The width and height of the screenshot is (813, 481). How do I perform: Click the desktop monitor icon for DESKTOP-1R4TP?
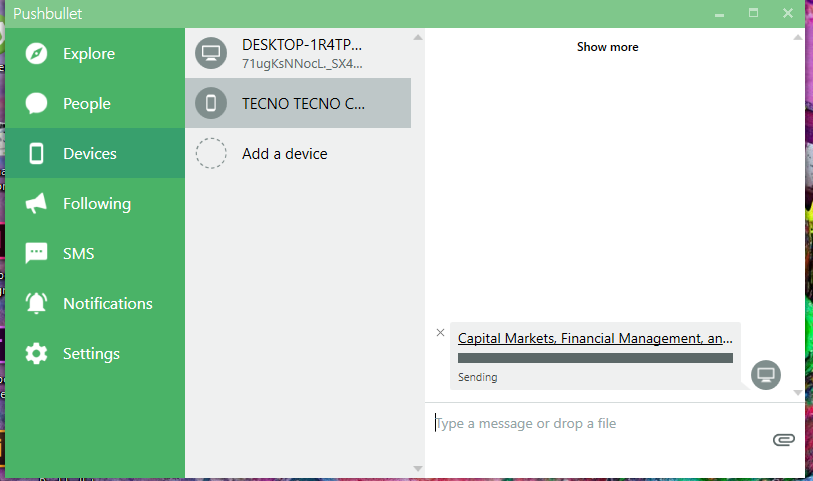[x=211, y=53]
